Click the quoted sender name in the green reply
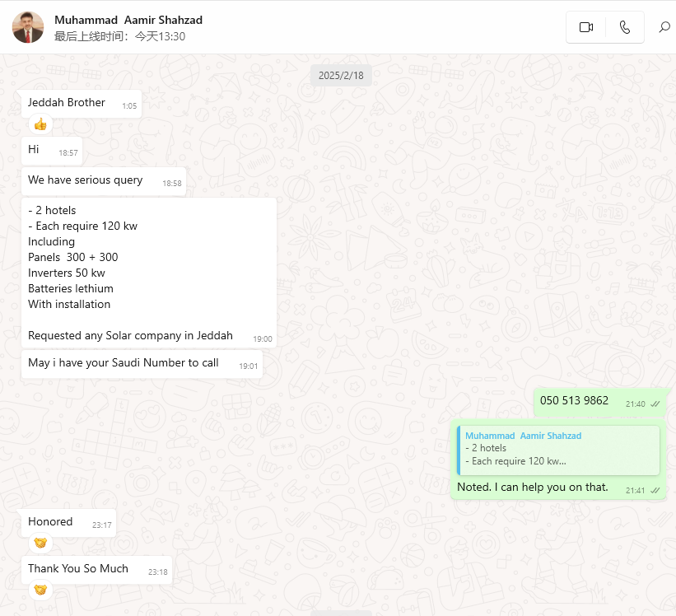The width and height of the screenshot is (676, 616). (524, 436)
